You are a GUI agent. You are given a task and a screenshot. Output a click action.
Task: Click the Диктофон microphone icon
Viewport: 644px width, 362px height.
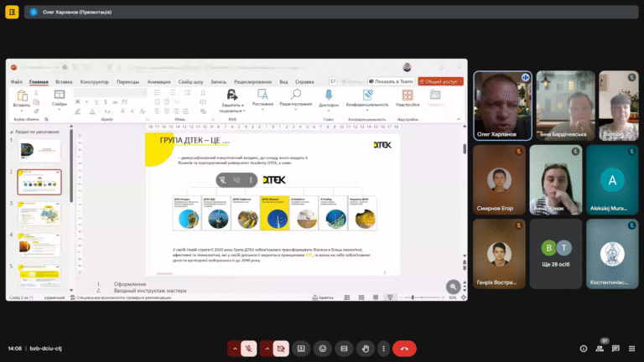(329, 95)
